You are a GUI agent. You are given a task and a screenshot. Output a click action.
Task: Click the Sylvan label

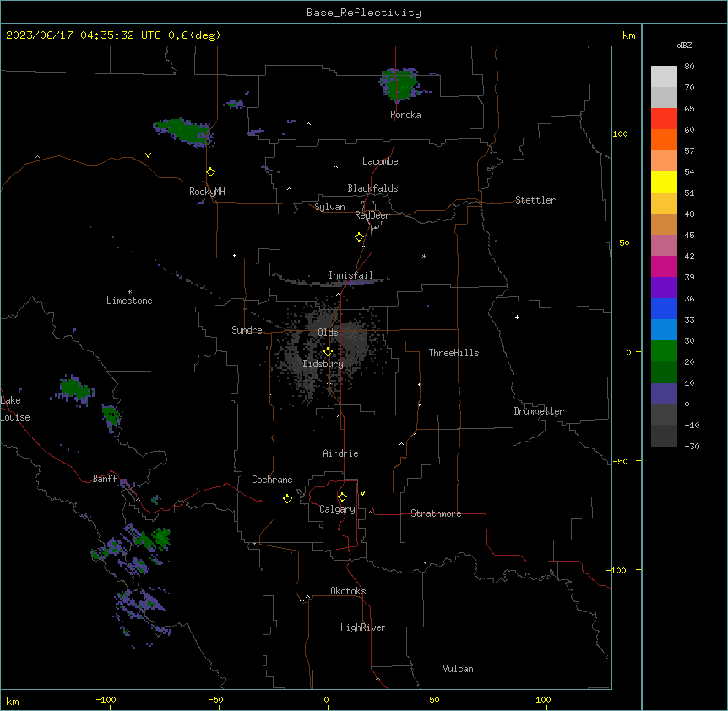(329, 207)
